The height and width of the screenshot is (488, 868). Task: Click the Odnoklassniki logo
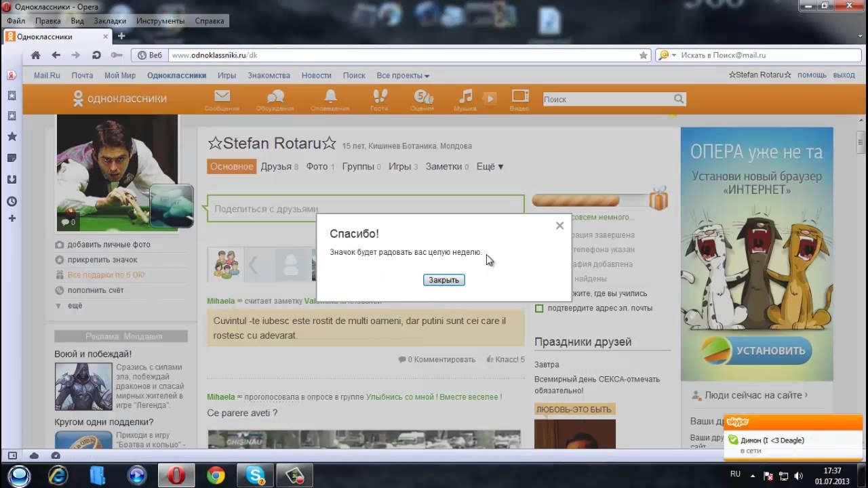click(120, 98)
